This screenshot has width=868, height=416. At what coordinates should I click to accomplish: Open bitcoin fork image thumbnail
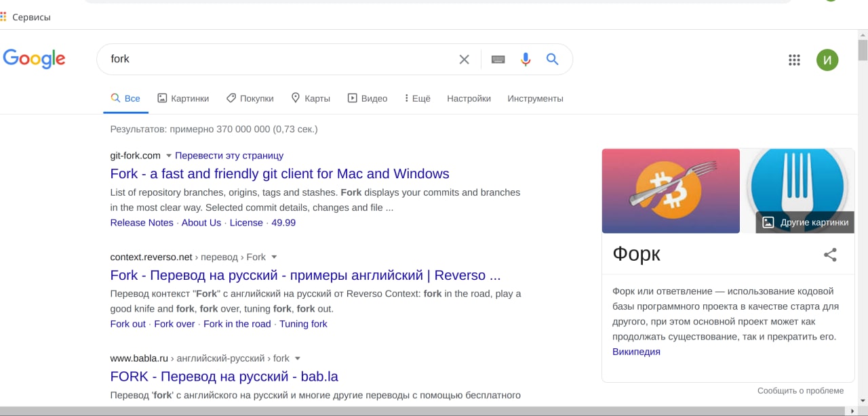pos(671,190)
